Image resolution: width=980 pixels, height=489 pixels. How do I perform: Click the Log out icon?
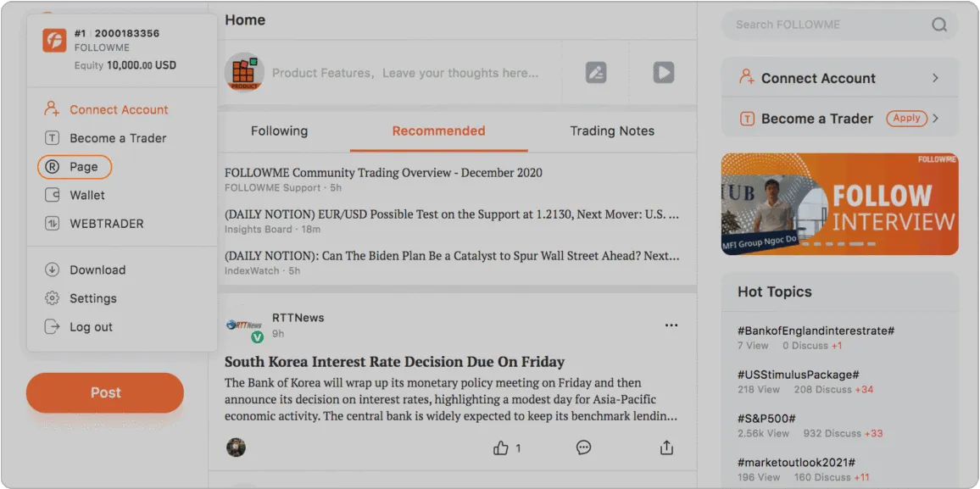click(x=52, y=326)
